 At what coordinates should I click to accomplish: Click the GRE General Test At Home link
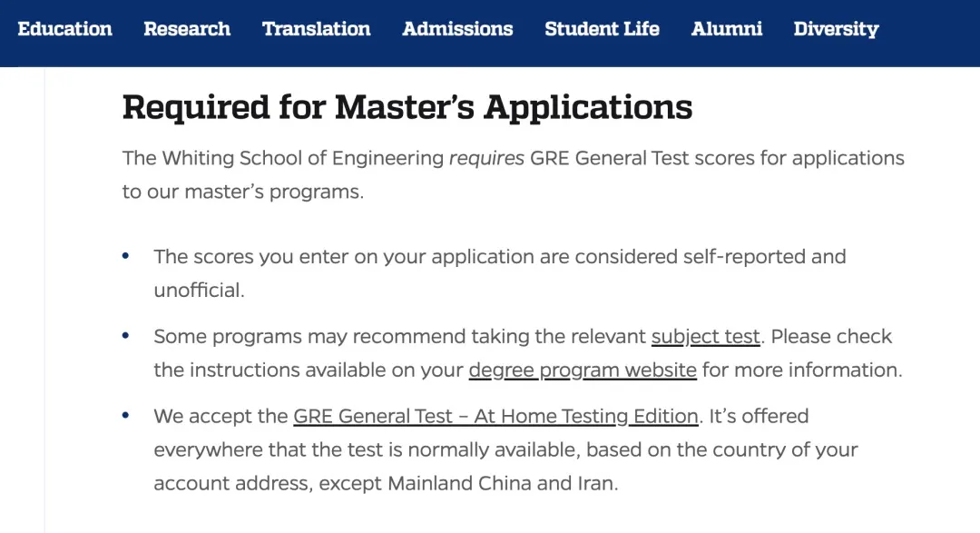pos(495,417)
